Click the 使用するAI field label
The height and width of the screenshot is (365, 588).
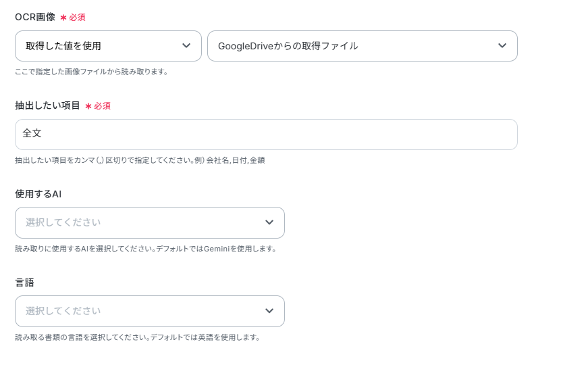38,194
